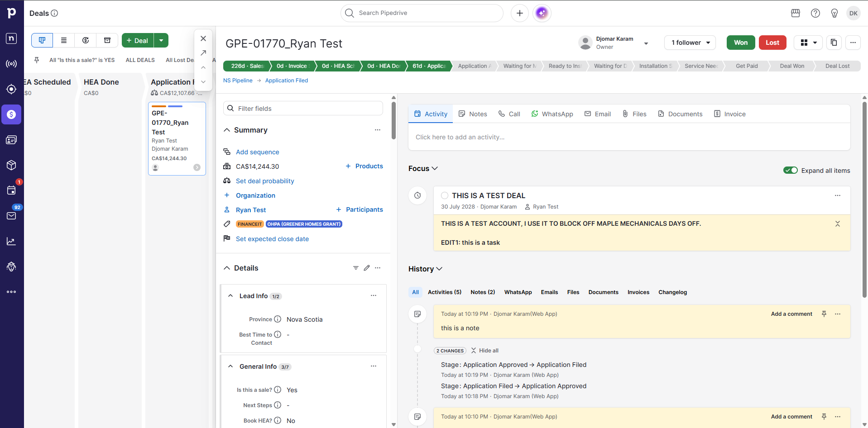
Task: Hide all changes in history
Action: pyautogui.click(x=484, y=351)
